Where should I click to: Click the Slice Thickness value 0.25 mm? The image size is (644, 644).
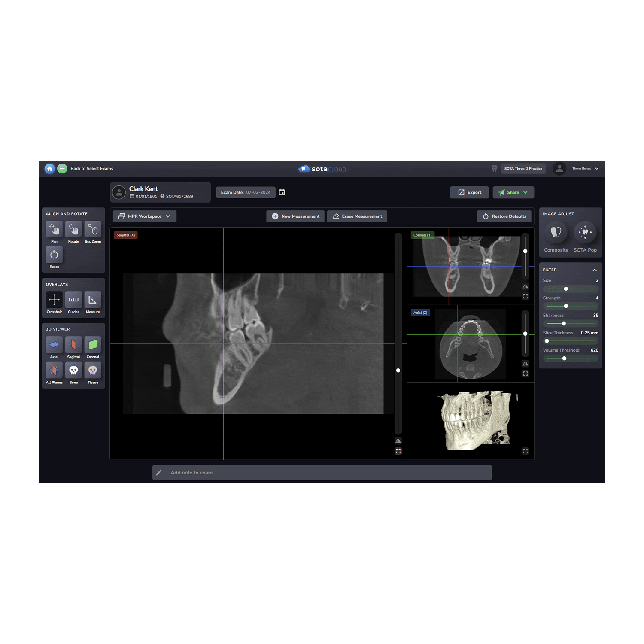coord(589,333)
